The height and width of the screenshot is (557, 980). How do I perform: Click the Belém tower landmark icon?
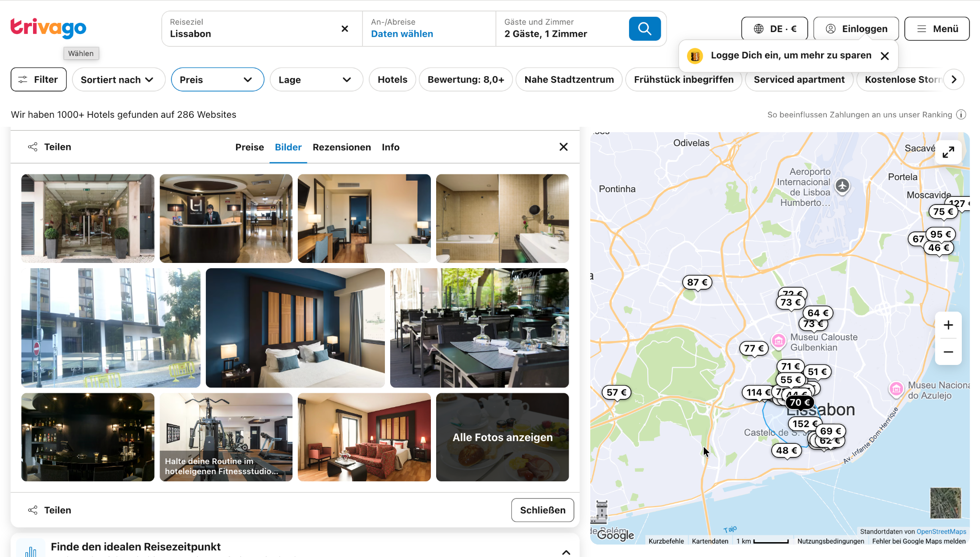(601, 512)
